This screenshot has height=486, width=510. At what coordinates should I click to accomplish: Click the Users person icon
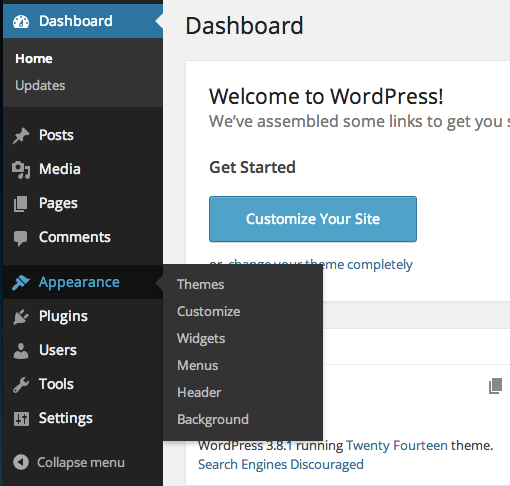(21, 351)
